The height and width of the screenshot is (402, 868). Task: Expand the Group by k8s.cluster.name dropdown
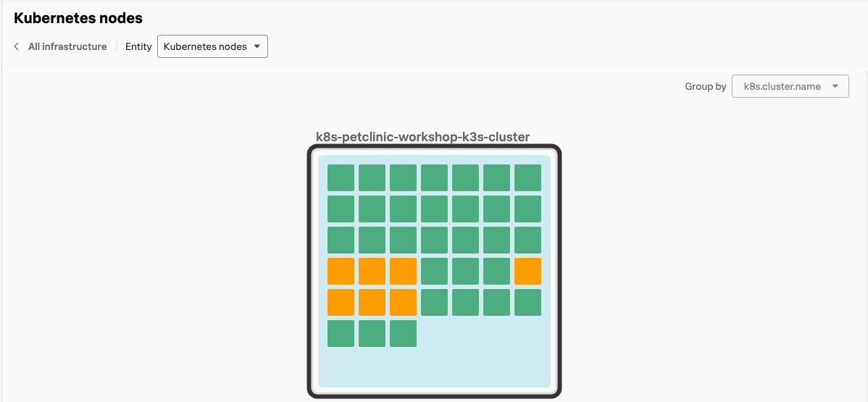[x=790, y=86]
